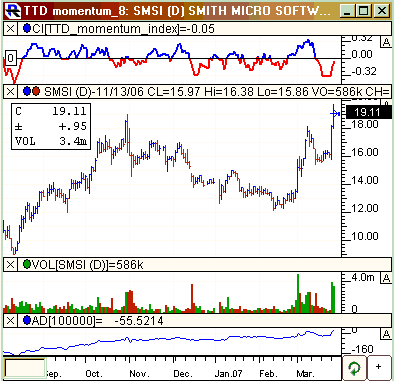The height and width of the screenshot is (381, 394).
Task: Close the AD[100000] indicator pane
Action: coord(10,321)
